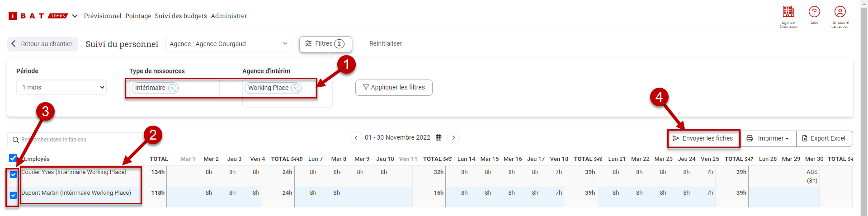Screen dimensions: 868x216
Task: Remove the Working Place filter tag
Action: [295, 88]
